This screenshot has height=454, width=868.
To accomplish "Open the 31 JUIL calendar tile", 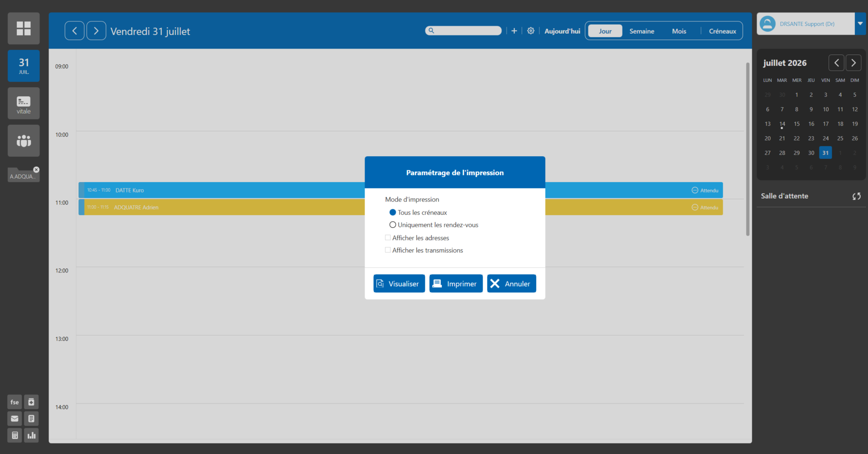I will (24, 66).
